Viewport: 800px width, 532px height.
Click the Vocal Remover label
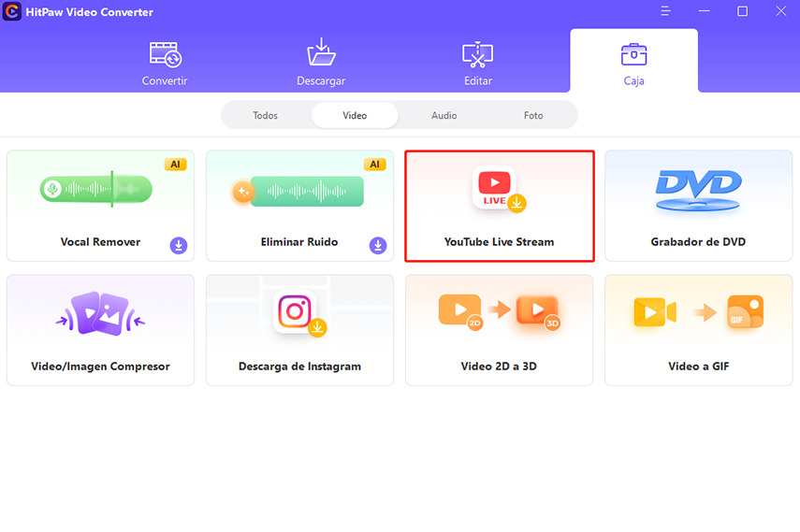pyautogui.click(x=100, y=242)
